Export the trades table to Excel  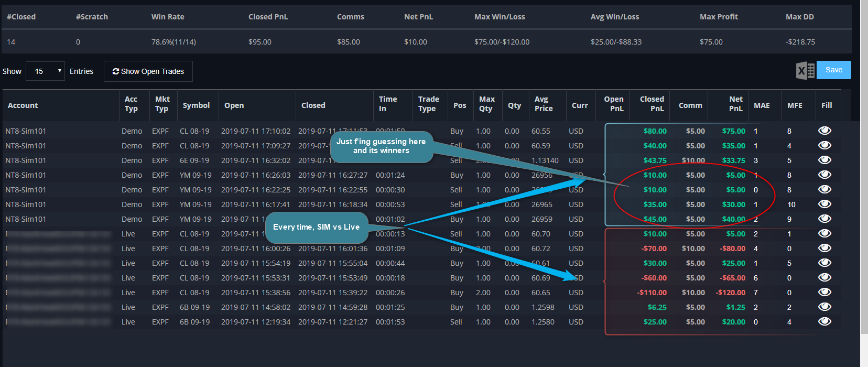[x=805, y=70]
